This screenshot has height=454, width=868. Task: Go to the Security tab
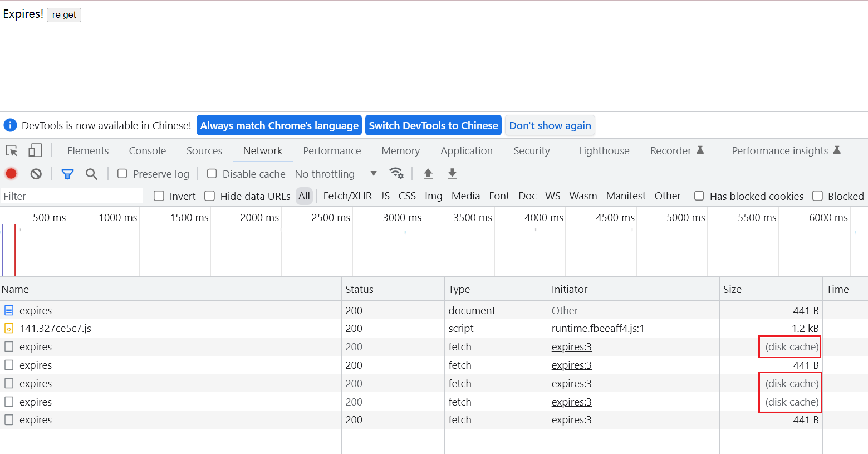532,150
